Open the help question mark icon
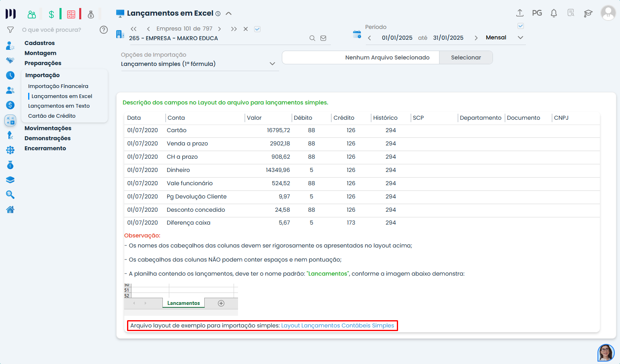Screen dimensions: 620x364 click(104, 30)
